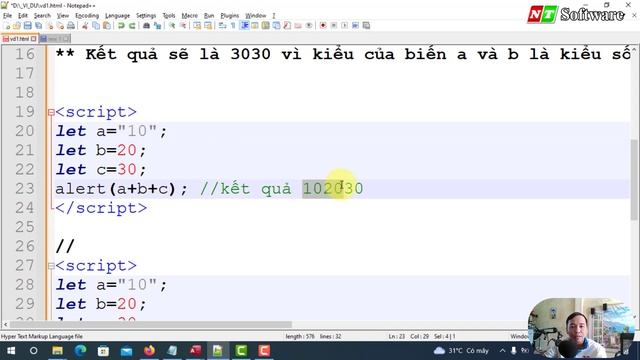Open the Run menu
Viewport: 640px width, 360px height.
(x=209, y=16)
